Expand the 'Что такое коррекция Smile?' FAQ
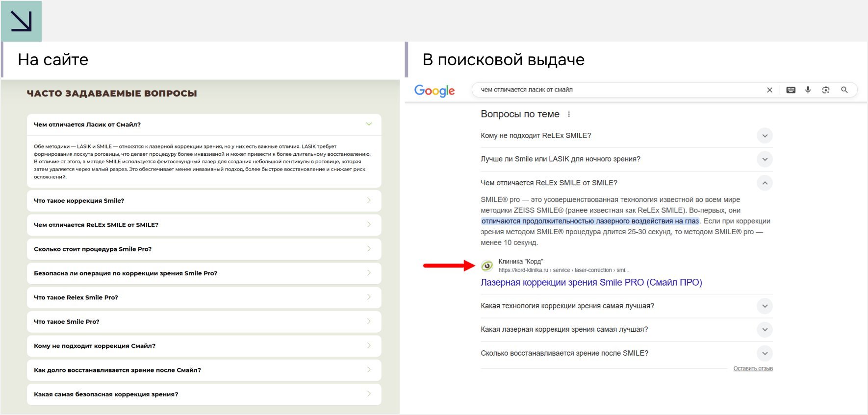This screenshot has height=415, width=868. pyautogui.click(x=204, y=201)
